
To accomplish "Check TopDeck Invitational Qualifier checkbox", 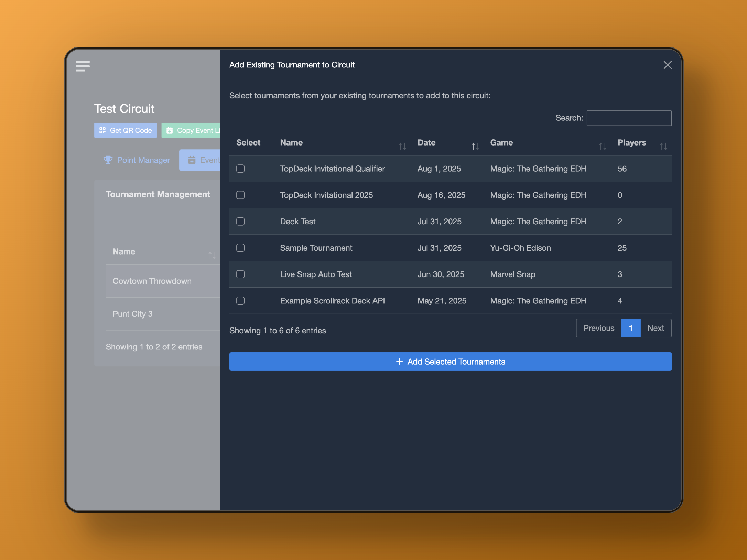I will coord(240,169).
